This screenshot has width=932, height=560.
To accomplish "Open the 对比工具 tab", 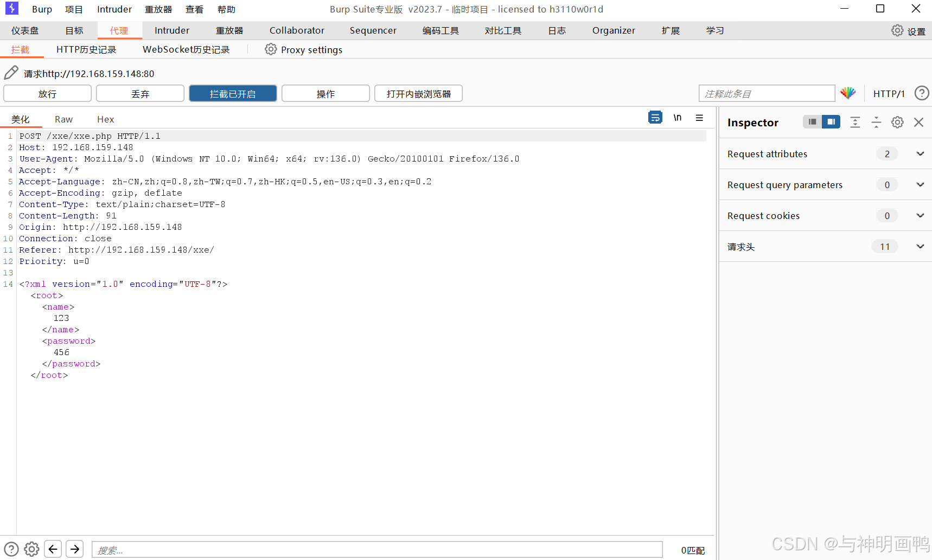I will [x=503, y=30].
